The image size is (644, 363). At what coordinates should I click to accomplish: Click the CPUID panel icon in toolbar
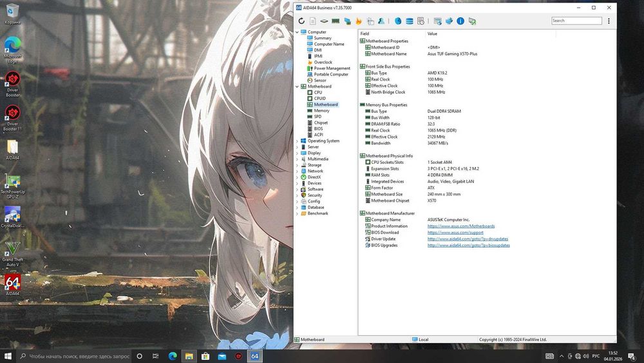[x=370, y=21]
